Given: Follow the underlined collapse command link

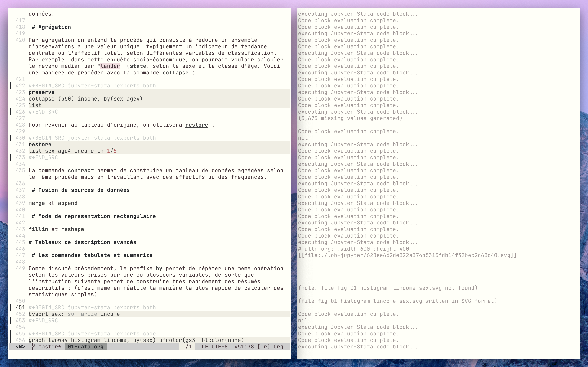Looking at the screenshot, I should [x=175, y=73].
